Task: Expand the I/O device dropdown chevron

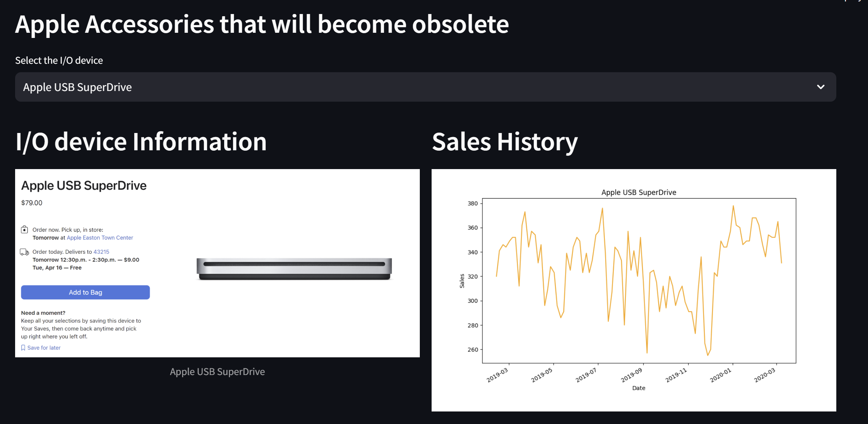Action: tap(820, 87)
